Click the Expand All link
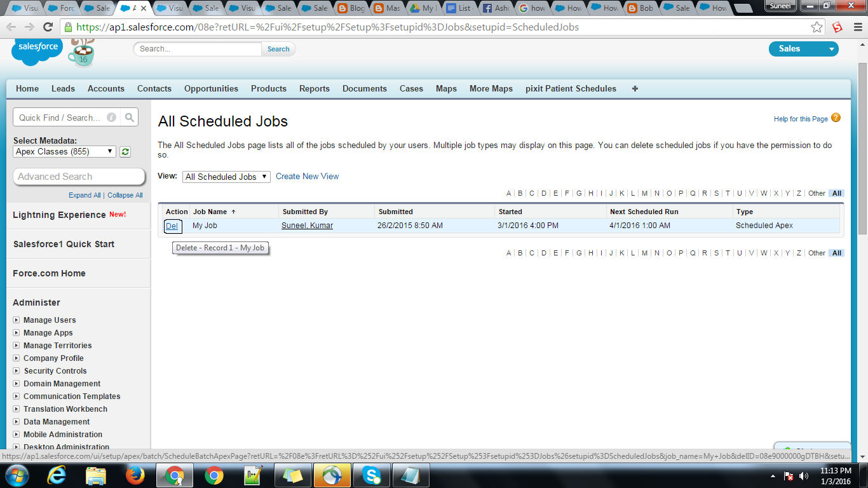The height and width of the screenshot is (488, 868). click(85, 195)
